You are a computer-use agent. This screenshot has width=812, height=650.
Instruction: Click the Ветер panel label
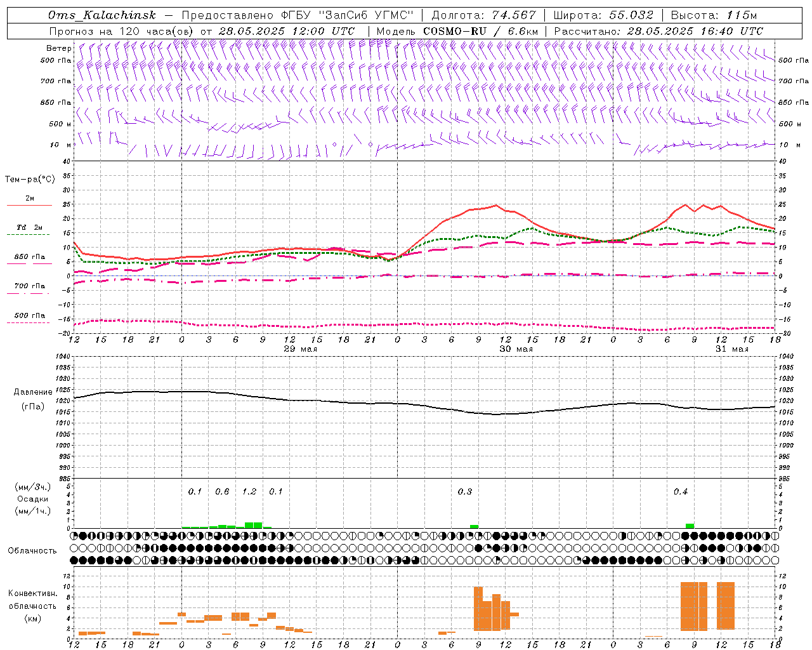[59, 48]
